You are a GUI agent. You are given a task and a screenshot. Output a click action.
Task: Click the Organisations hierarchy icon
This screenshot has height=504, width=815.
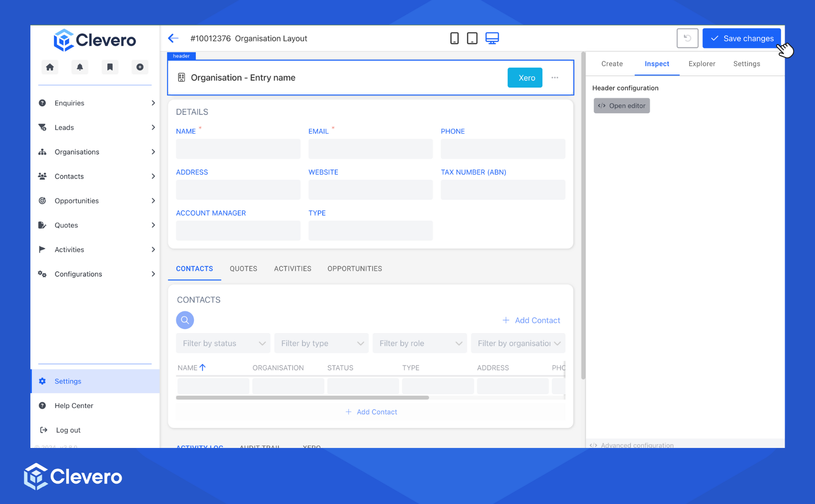42,152
